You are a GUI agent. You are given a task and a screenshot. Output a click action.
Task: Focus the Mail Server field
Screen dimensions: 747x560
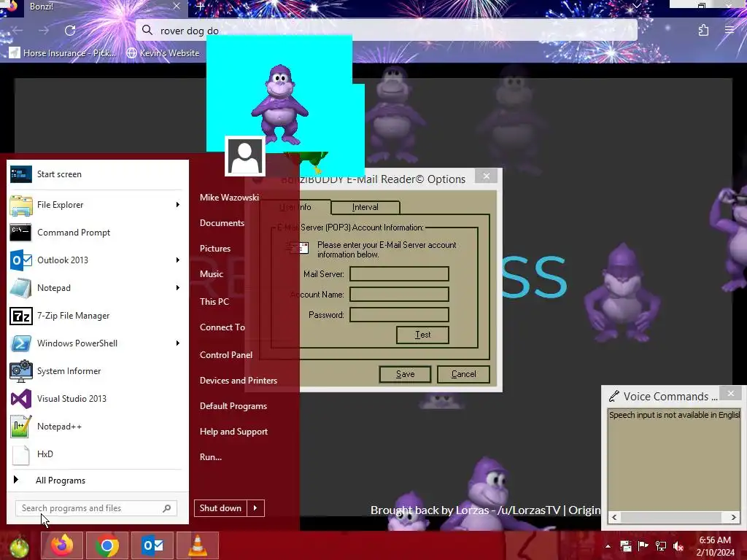point(399,274)
